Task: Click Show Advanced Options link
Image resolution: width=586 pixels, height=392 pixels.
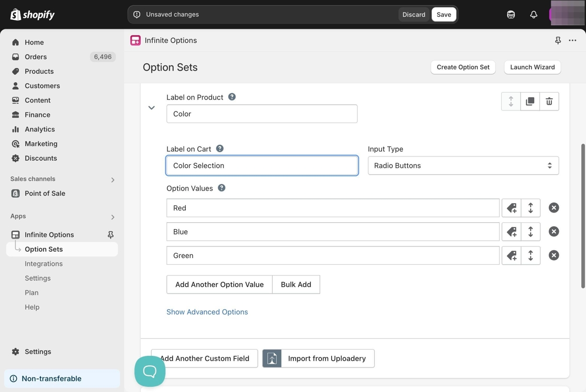Action: tap(207, 312)
